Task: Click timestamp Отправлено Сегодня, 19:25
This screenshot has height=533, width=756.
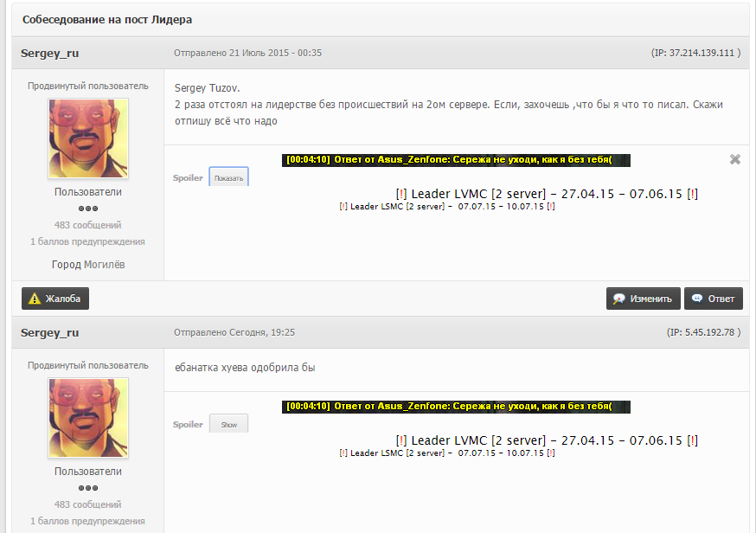Action: click(234, 332)
